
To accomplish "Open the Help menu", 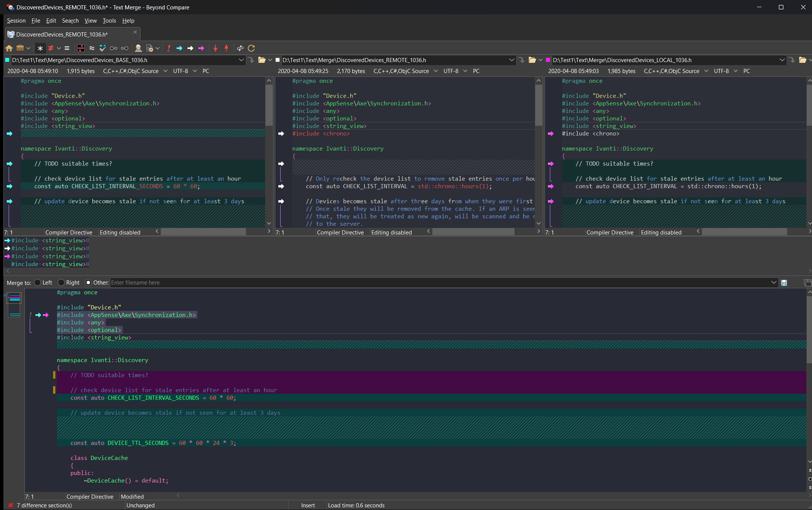I will (128, 21).
